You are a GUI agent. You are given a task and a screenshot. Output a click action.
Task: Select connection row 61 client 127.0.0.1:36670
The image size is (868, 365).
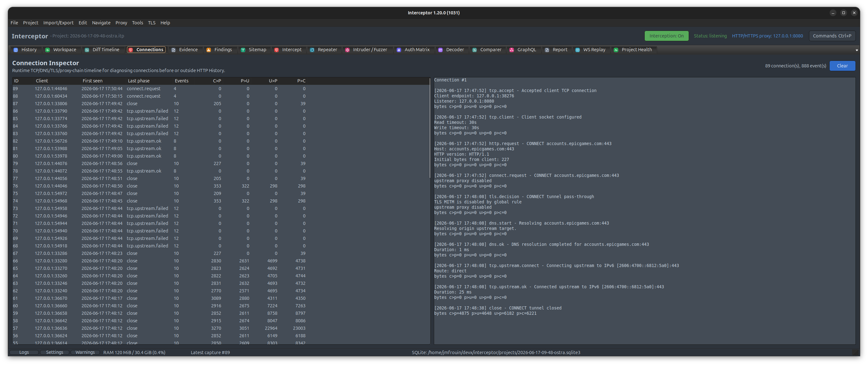221,298
